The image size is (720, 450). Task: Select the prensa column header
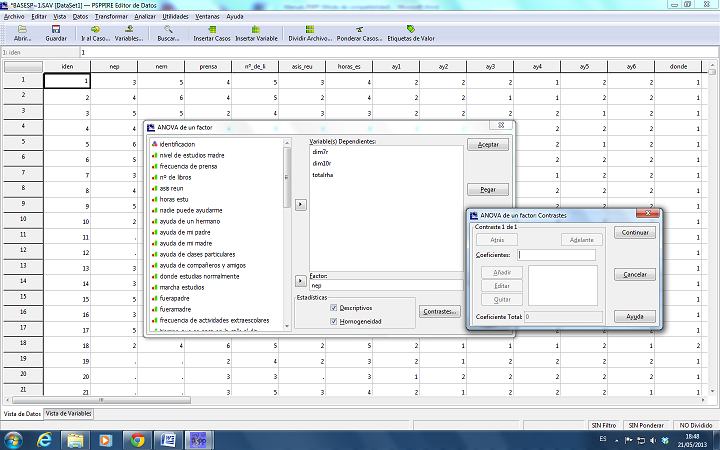click(208, 67)
